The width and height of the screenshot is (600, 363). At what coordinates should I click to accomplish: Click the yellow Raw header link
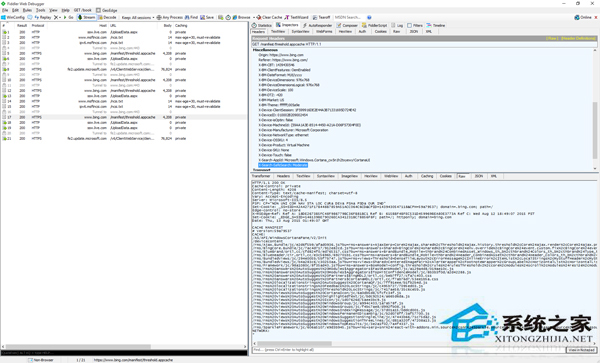[x=551, y=38]
